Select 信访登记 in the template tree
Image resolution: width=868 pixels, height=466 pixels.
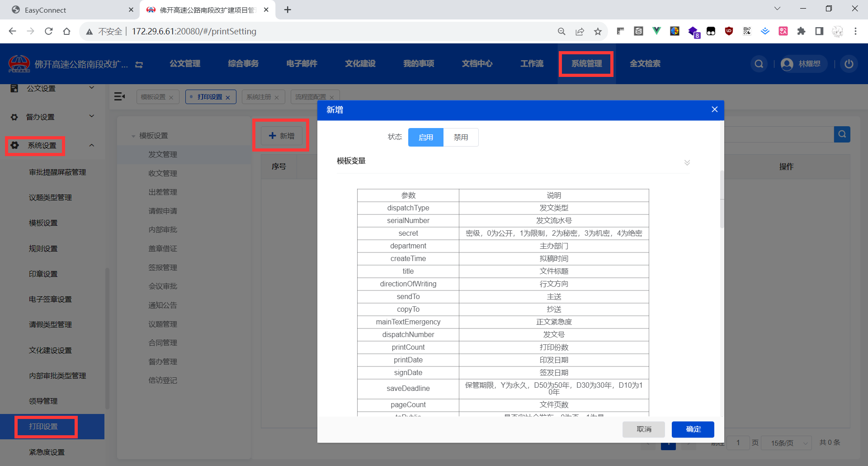click(x=163, y=380)
